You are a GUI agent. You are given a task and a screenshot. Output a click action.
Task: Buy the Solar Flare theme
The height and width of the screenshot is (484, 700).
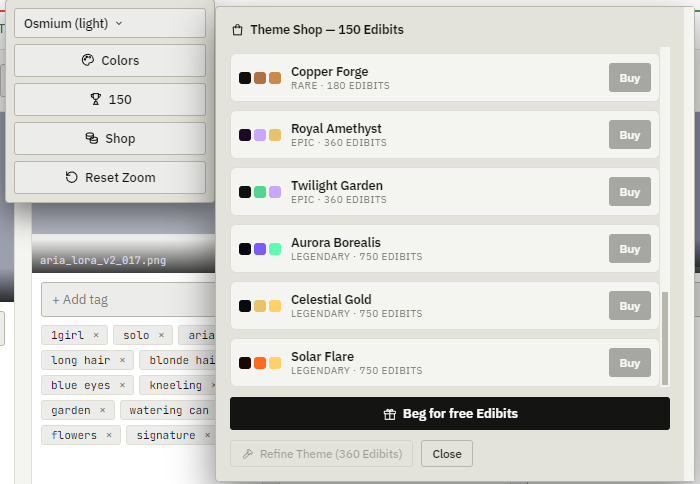(629, 363)
